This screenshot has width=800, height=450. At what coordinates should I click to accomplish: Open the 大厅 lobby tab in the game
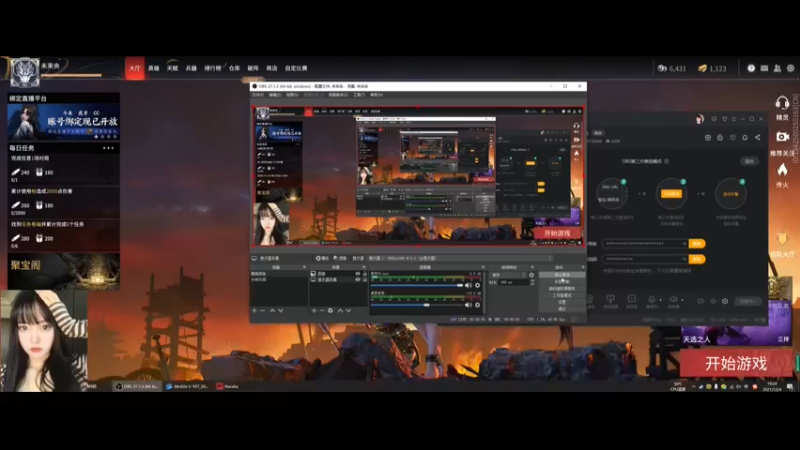(135, 68)
